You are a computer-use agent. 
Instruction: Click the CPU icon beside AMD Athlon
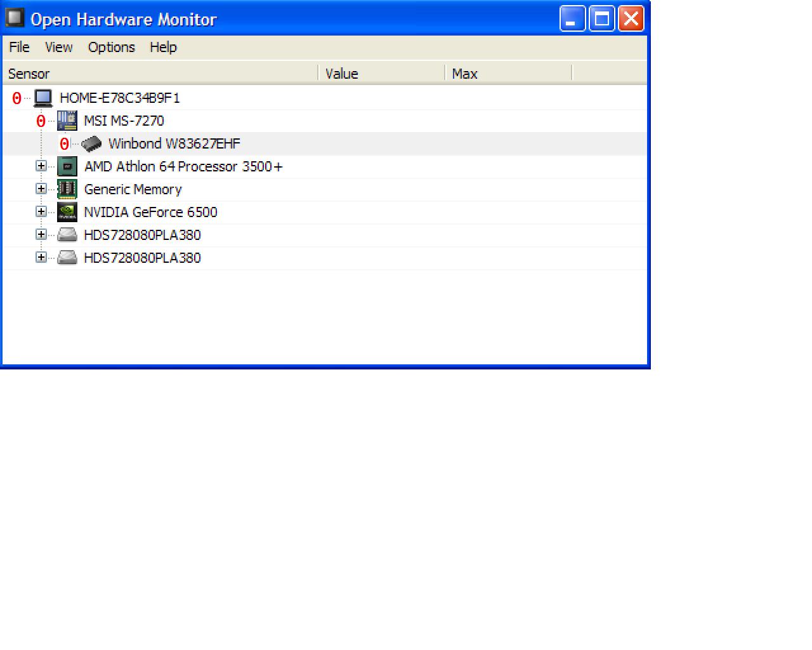pos(67,166)
